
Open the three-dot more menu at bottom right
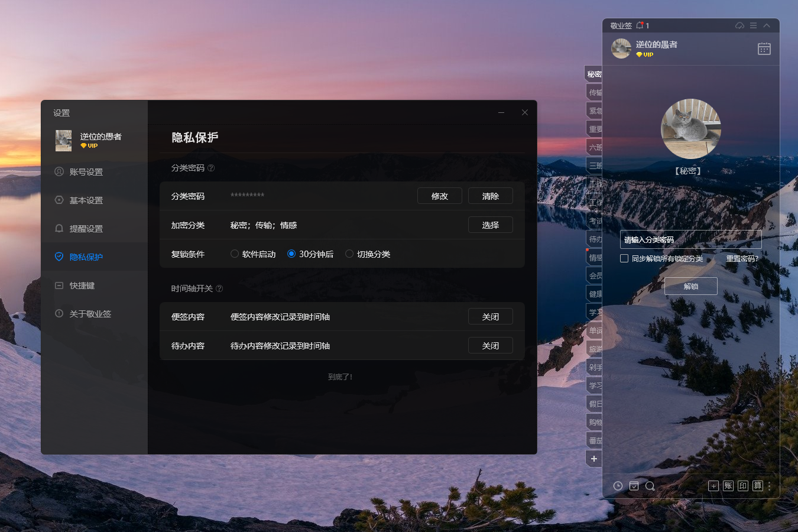pyautogui.click(x=769, y=486)
